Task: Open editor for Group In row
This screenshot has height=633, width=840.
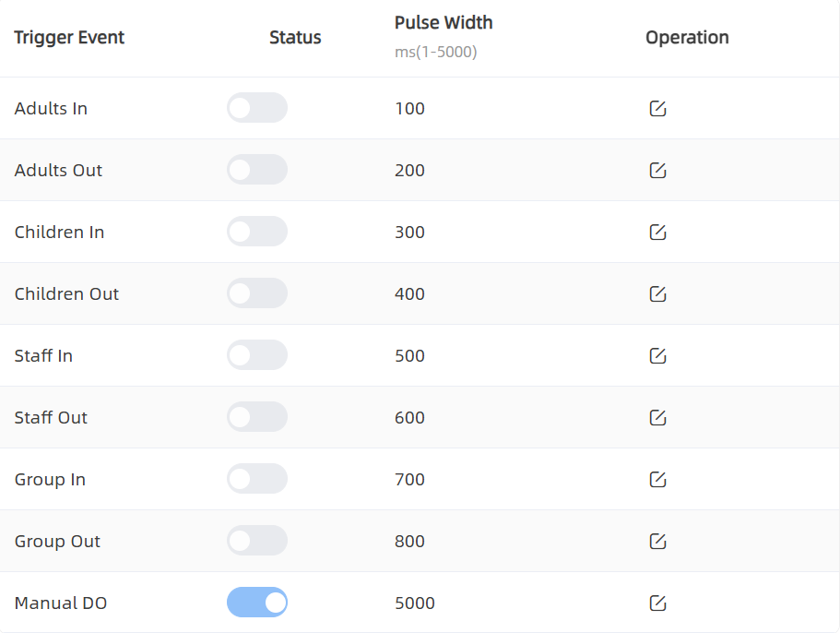Action: 657,480
